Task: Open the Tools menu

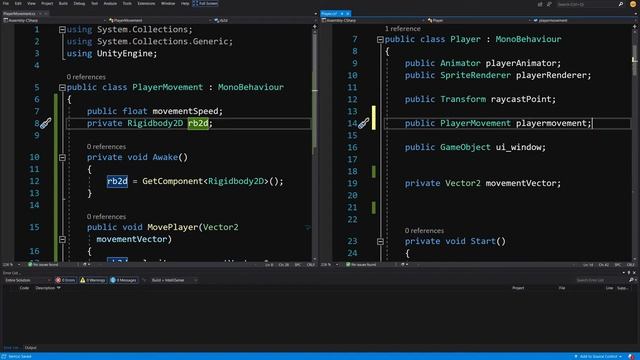Action: pyautogui.click(x=127, y=4)
